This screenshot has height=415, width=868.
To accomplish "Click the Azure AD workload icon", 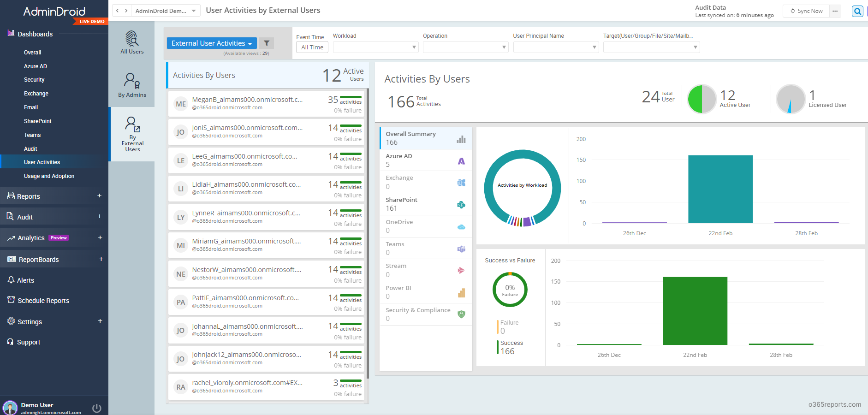I will (461, 161).
